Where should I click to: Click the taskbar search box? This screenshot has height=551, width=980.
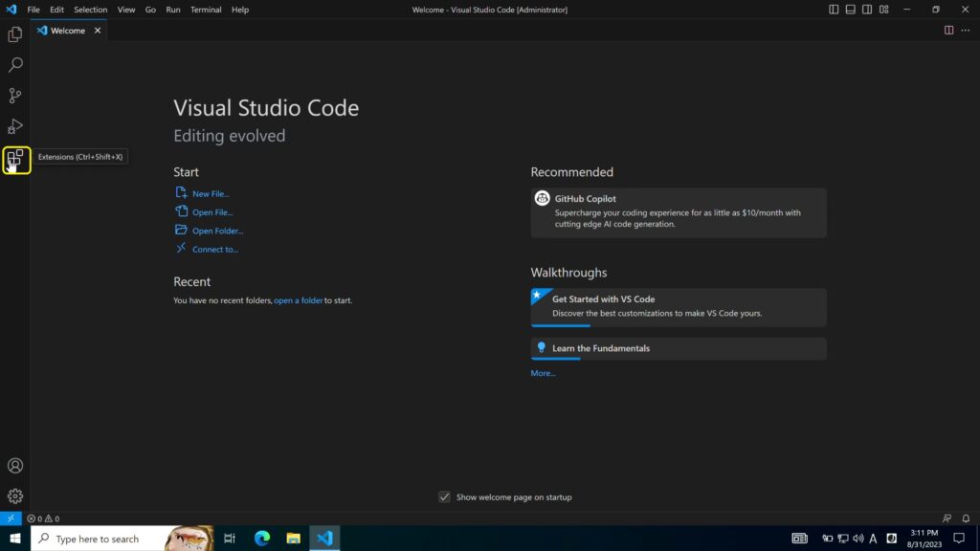tap(122, 538)
